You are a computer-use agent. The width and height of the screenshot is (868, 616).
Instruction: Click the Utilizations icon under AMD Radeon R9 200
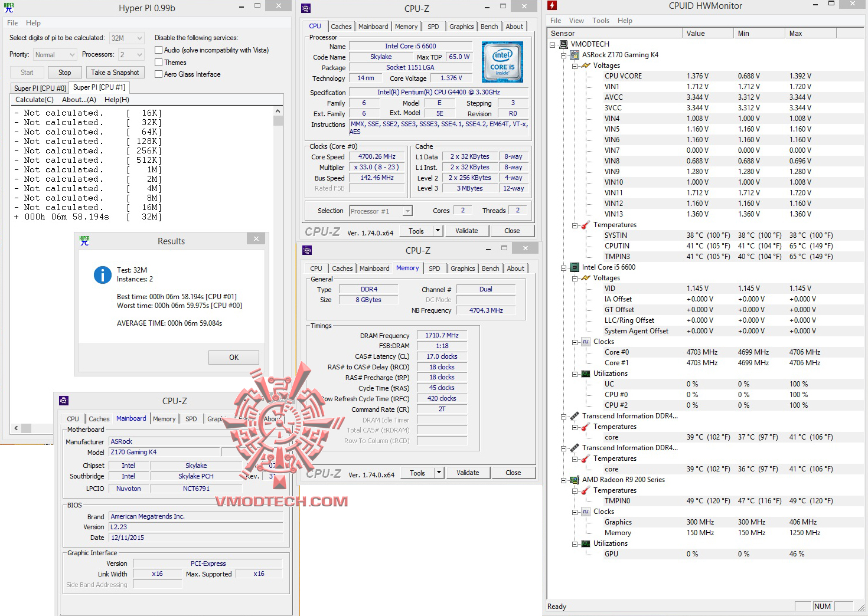point(586,543)
